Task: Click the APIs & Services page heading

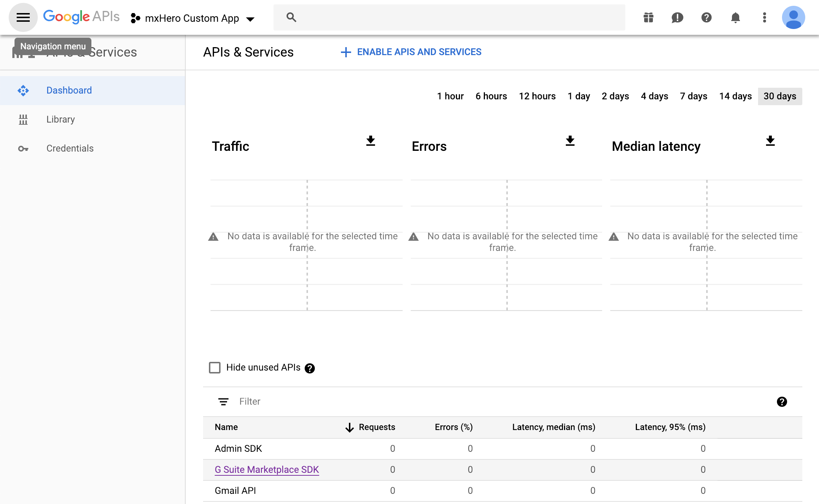Action: coord(248,52)
